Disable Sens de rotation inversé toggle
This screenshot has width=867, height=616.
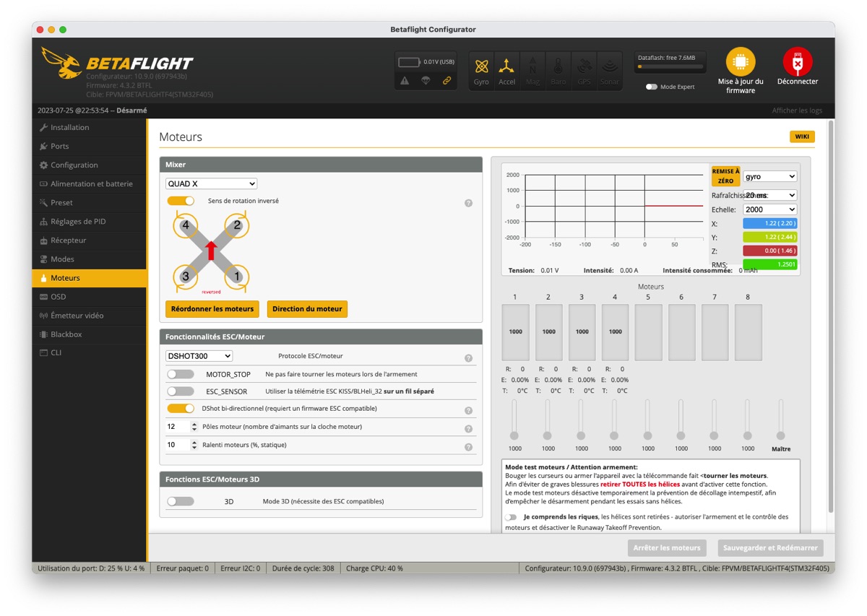[181, 201]
